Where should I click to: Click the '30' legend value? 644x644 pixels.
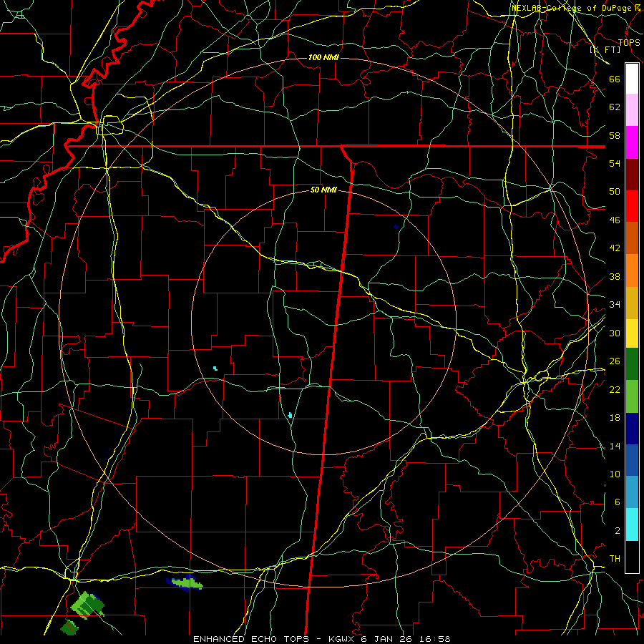615,333
